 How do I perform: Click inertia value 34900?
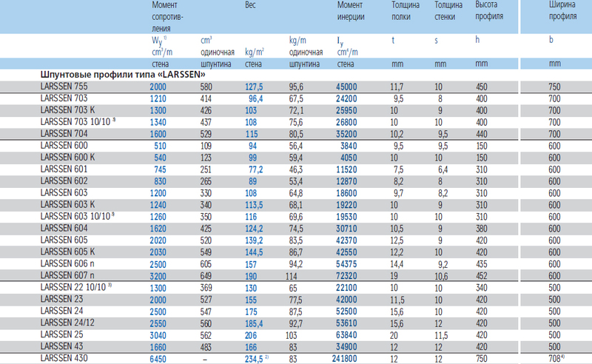(x=346, y=347)
